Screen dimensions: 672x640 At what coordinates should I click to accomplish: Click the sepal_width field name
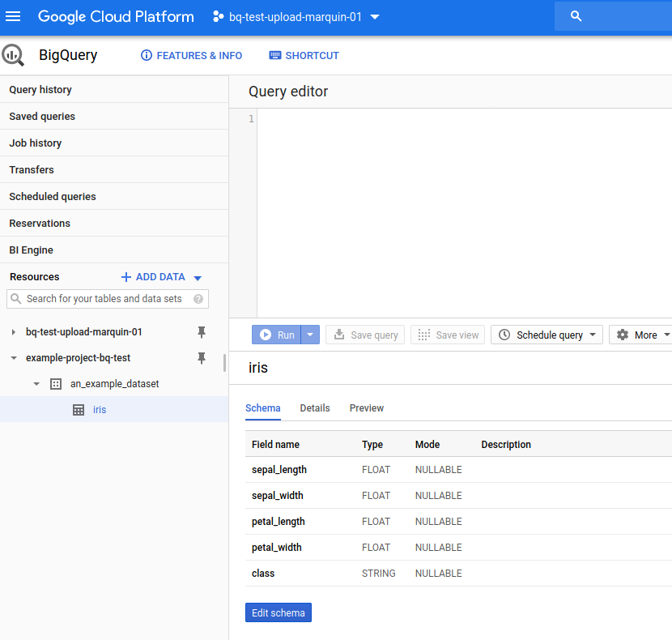click(278, 496)
